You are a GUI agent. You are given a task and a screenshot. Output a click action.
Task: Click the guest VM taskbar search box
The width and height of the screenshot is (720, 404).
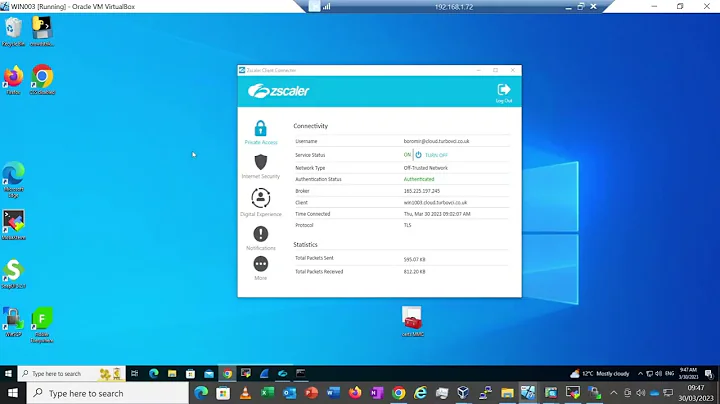coord(71,373)
